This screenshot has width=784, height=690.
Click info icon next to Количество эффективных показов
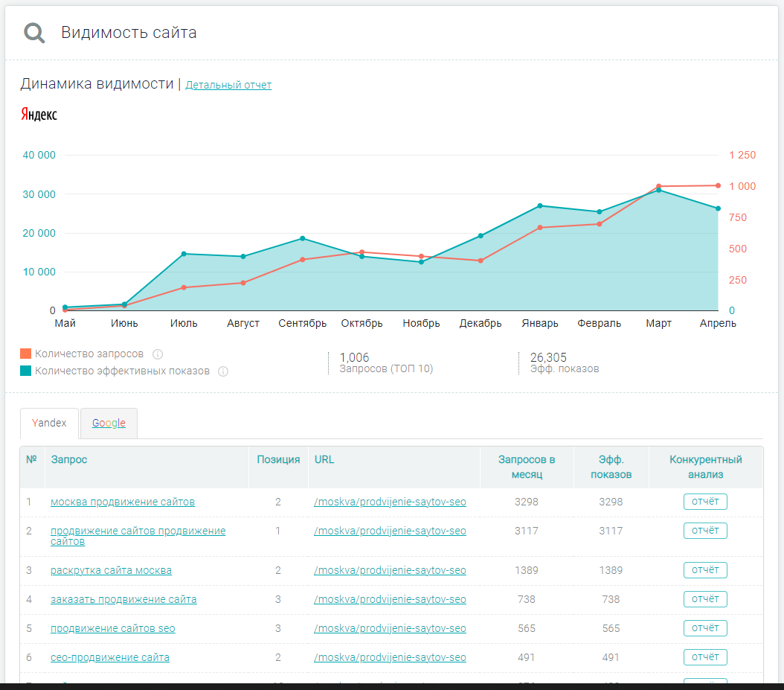[223, 371]
